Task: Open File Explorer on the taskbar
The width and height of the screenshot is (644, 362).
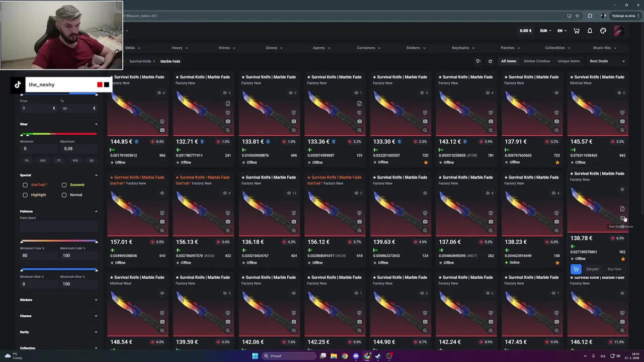Action: 334,356
